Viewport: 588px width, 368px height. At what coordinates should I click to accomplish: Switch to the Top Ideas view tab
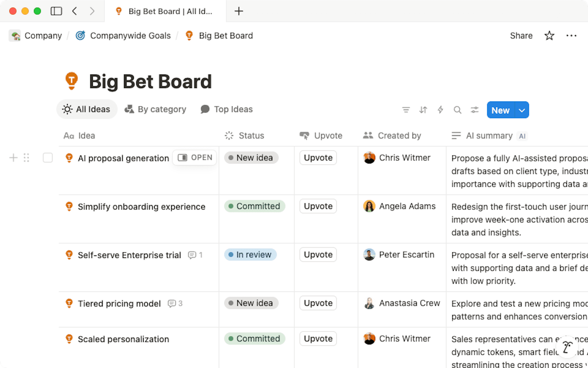227,109
